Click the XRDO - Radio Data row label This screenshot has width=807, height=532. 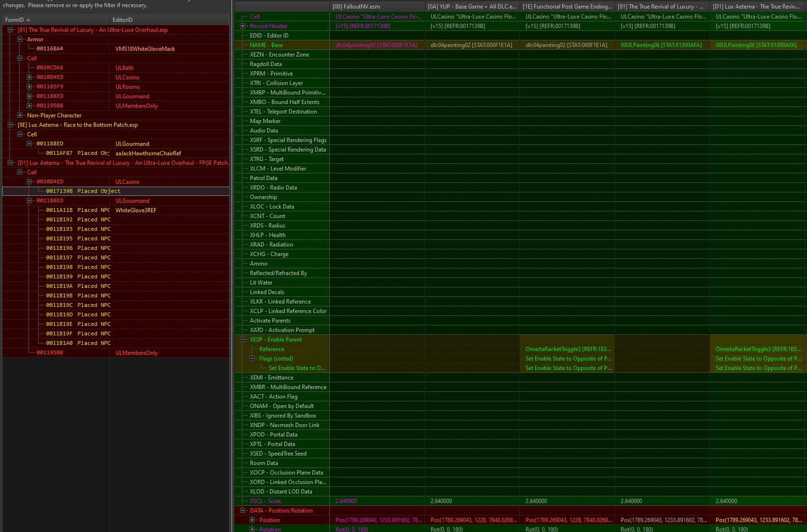[273, 188]
